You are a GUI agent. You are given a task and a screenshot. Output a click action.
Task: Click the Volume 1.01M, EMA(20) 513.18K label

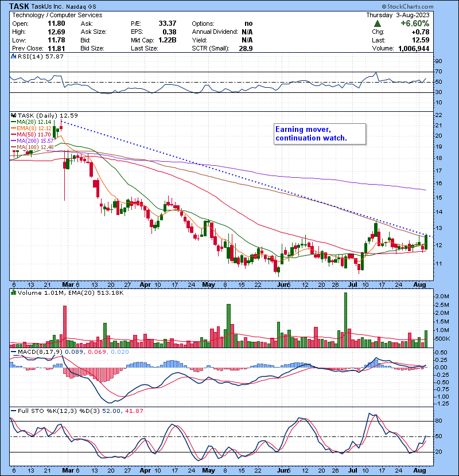(x=71, y=292)
